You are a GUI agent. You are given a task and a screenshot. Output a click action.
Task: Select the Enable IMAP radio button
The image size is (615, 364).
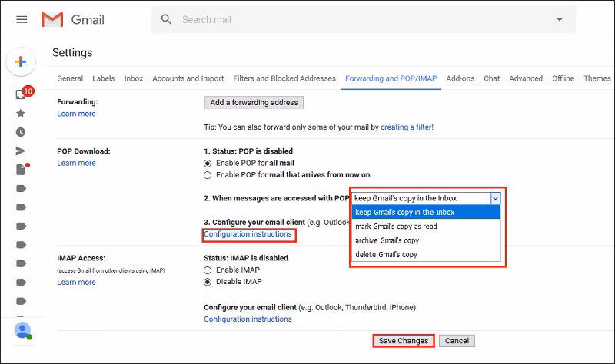pos(208,270)
